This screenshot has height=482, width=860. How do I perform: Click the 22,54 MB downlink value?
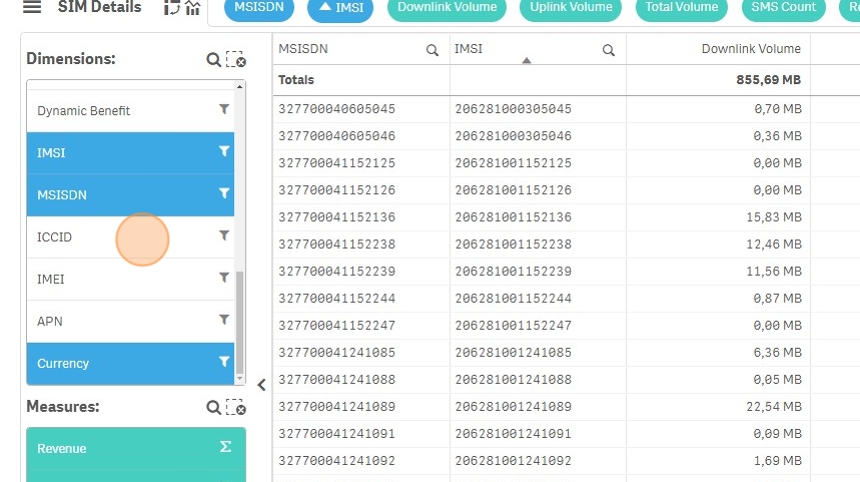coord(774,406)
